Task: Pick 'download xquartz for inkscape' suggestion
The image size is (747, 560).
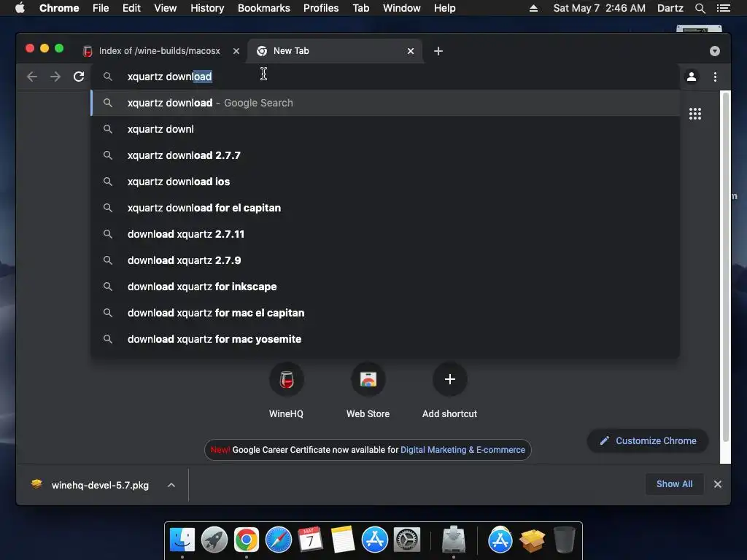Action: (385, 286)
